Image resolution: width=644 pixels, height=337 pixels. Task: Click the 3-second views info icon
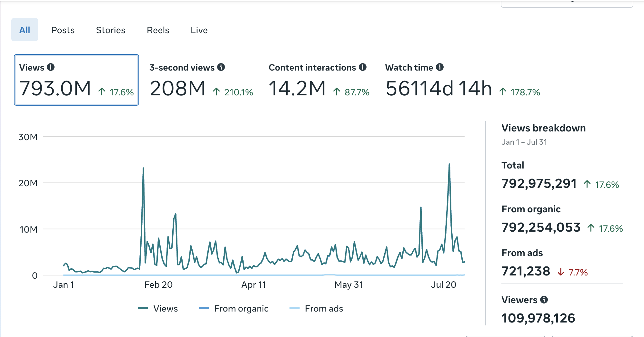pos(221,67)
